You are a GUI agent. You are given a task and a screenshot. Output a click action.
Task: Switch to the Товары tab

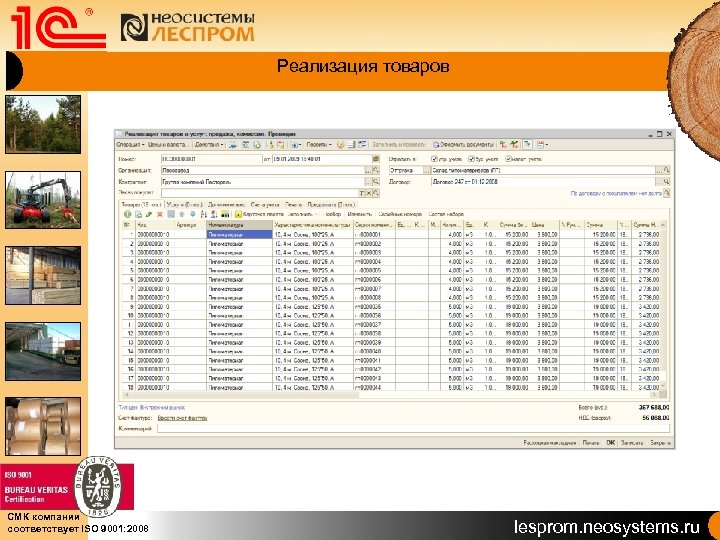tap(140, 204)
